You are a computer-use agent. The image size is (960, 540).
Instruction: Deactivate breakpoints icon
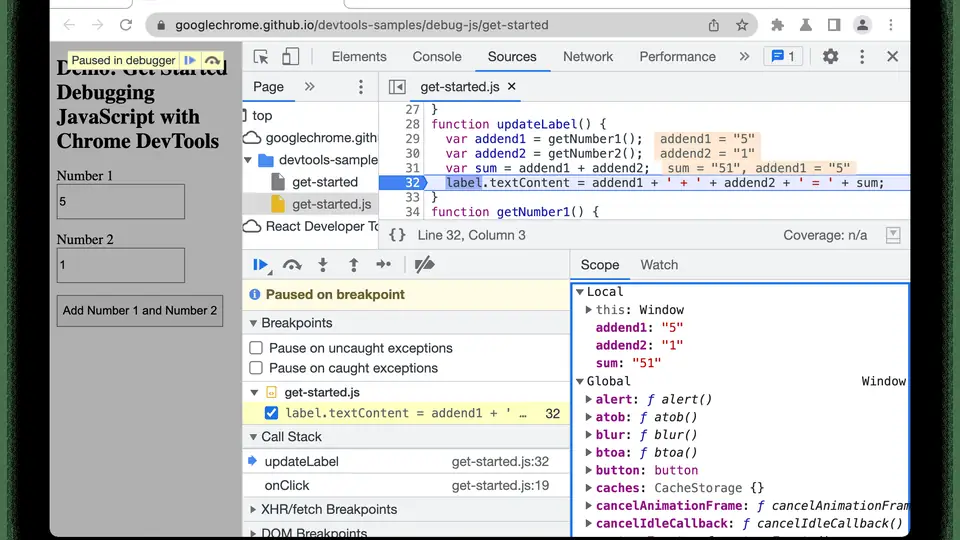click(x=424, y=265)
